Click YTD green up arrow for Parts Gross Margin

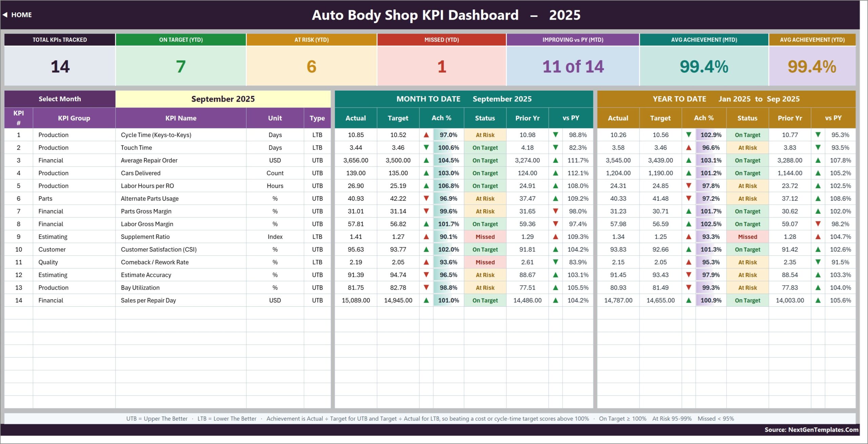689,211
